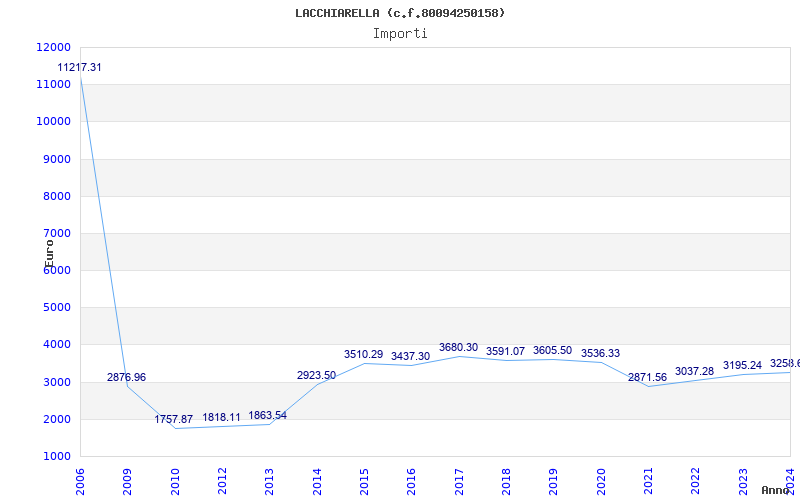Screen dimensions: 800x500
Task: Click the 12000 y-axis tick
Action: click(54, 47)
